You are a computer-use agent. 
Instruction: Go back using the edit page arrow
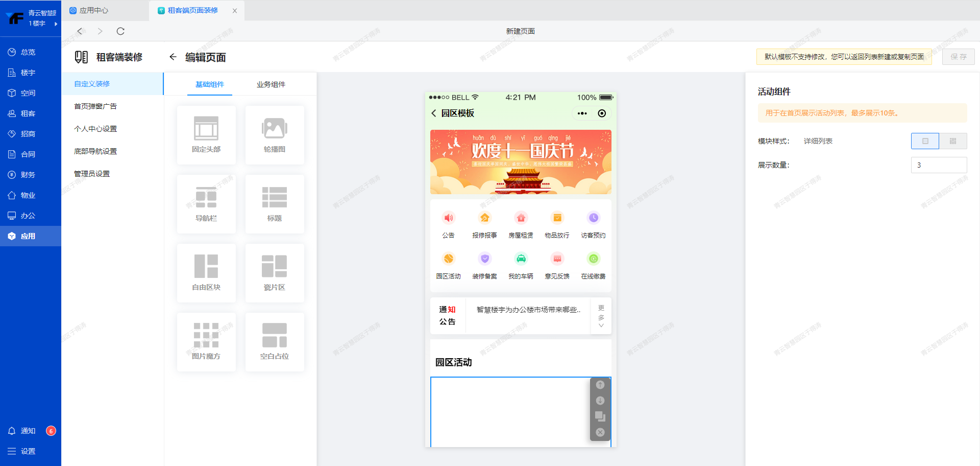pos(173,57)
